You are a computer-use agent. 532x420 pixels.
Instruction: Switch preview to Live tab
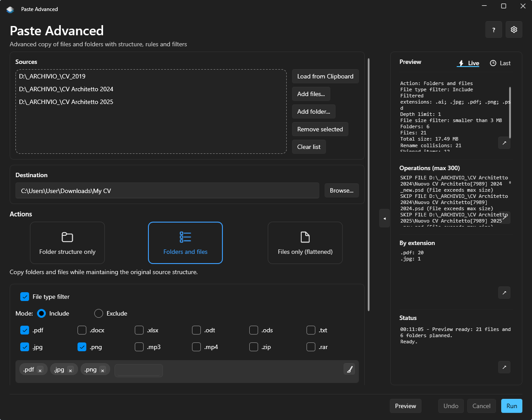[469, 63]
